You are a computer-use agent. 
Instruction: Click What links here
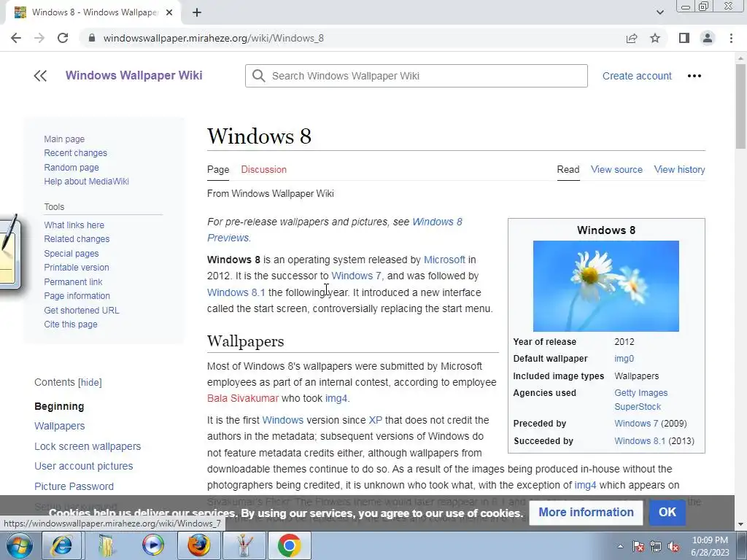[x=74, y=225]
